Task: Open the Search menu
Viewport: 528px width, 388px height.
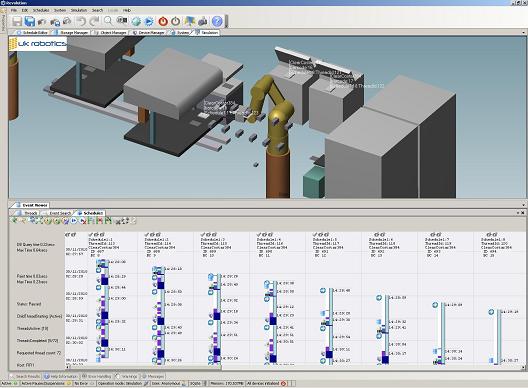Action: [97, 10]
